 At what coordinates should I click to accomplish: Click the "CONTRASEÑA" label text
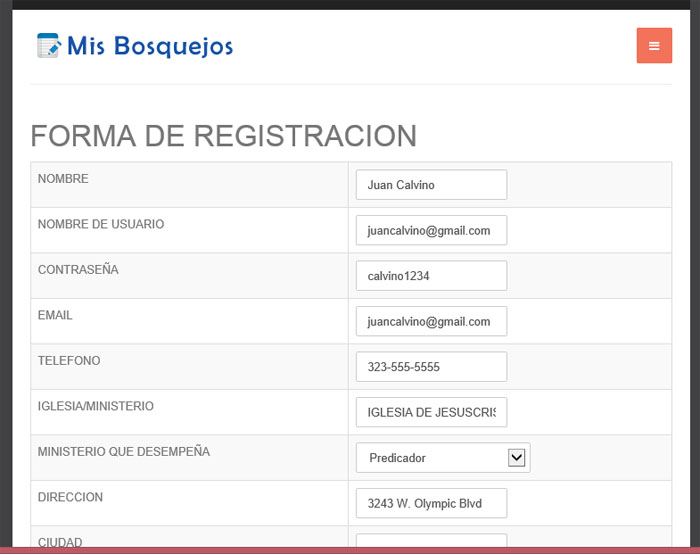pyautogui.click(x=76, y=270)
